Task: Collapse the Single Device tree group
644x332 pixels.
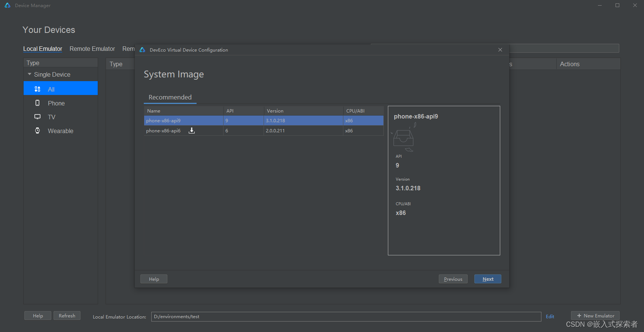Action: pos(30,74)
